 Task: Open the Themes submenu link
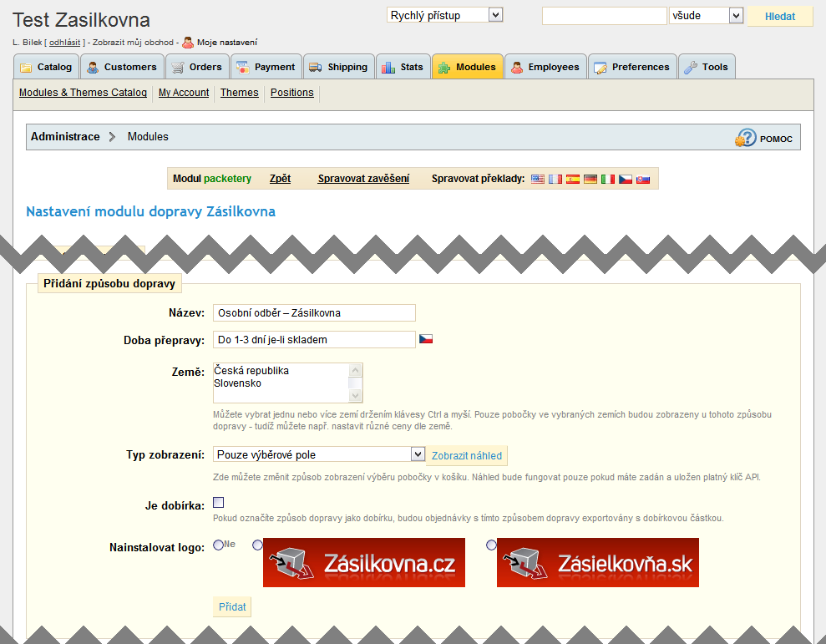click(239, 93)
